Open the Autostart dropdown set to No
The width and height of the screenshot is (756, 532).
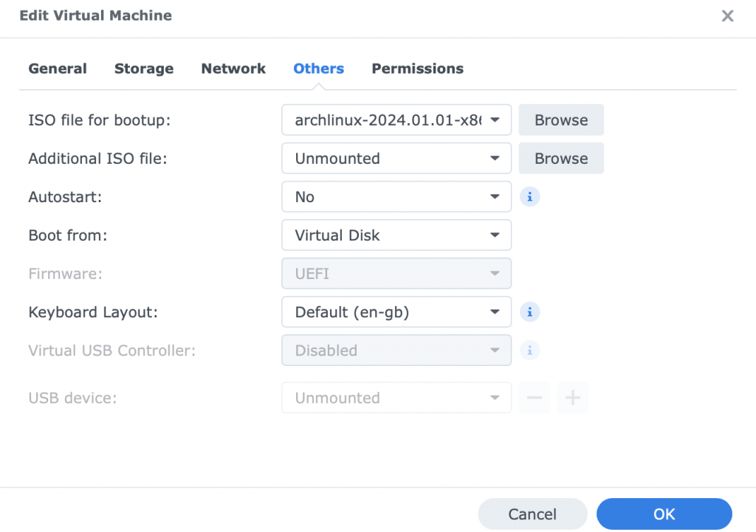pos(396,197)
